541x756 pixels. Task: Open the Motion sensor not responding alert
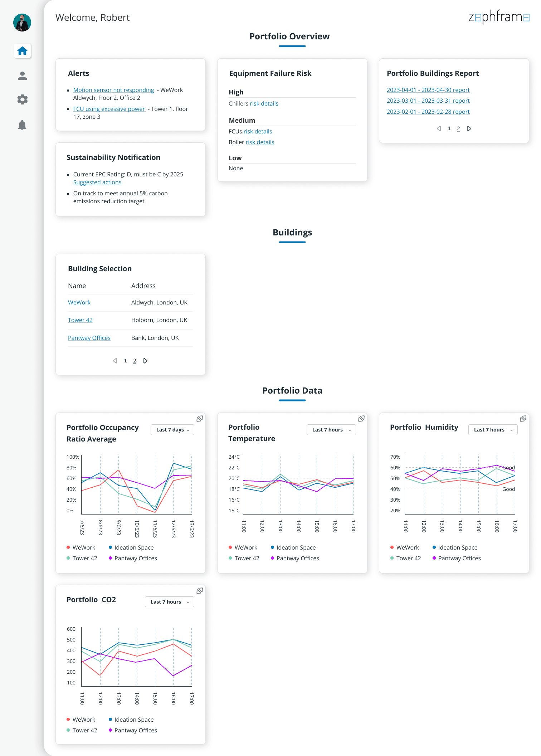pos(113,90)
